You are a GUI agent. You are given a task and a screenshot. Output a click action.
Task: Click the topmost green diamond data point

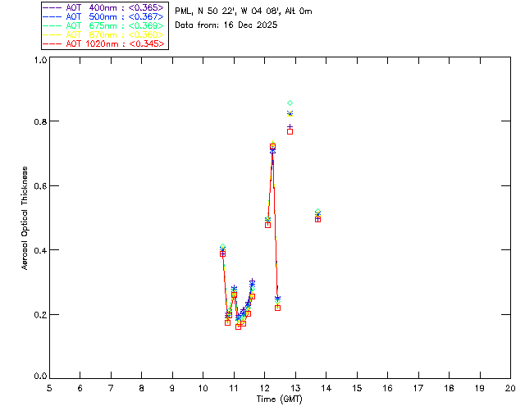(x=290, y=103)
